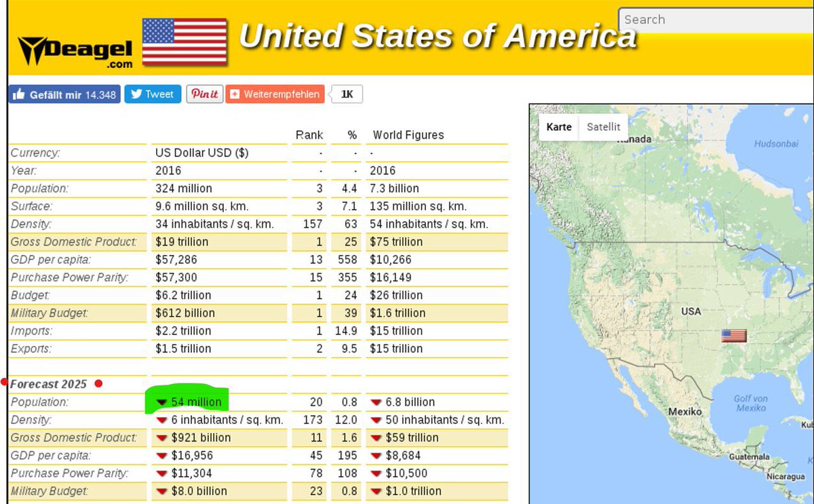This screenshot has width=814, height=504.
Task: Click down arrow beside $59 trillion
Action: tap(376, 438)
